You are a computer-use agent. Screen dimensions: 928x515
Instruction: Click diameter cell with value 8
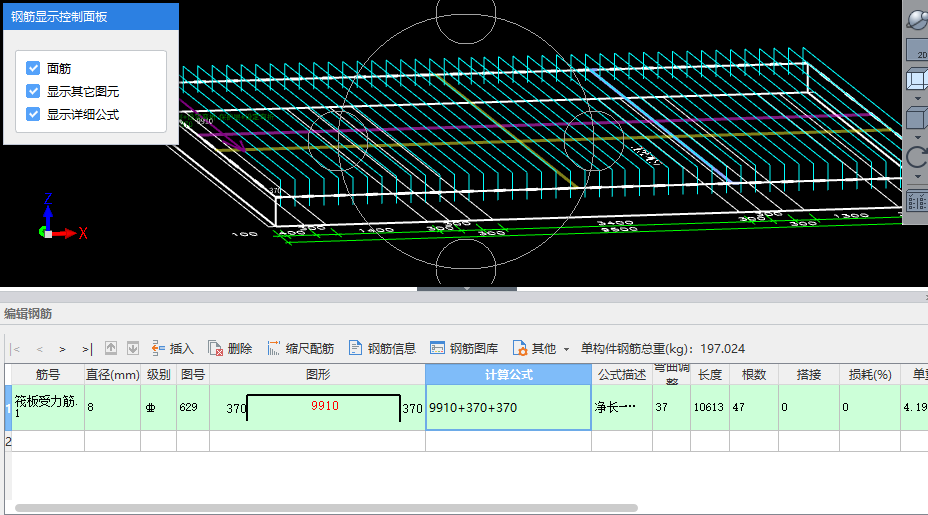click(112, 407)
